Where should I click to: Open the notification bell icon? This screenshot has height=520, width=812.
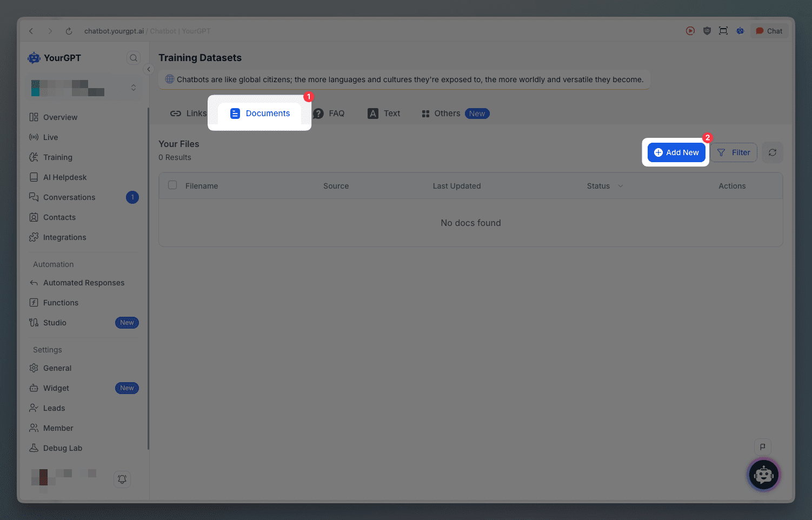pyautogui.click(x=122, y=479)
